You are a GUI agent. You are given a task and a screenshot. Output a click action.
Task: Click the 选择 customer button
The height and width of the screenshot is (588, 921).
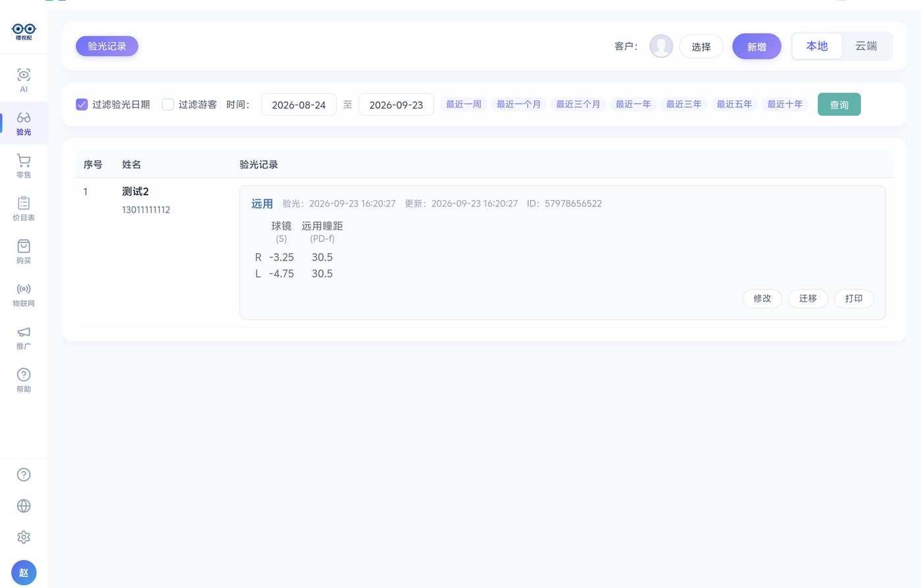[701, 47]
